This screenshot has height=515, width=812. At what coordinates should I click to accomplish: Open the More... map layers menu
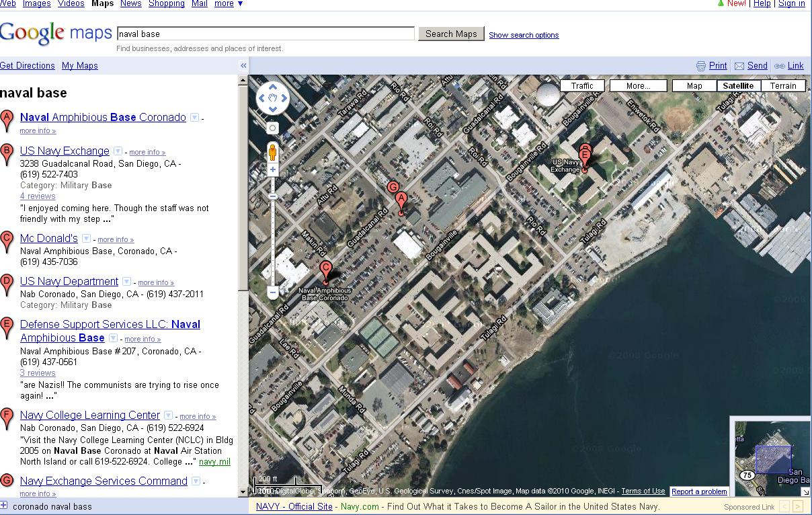click(638, 86)
